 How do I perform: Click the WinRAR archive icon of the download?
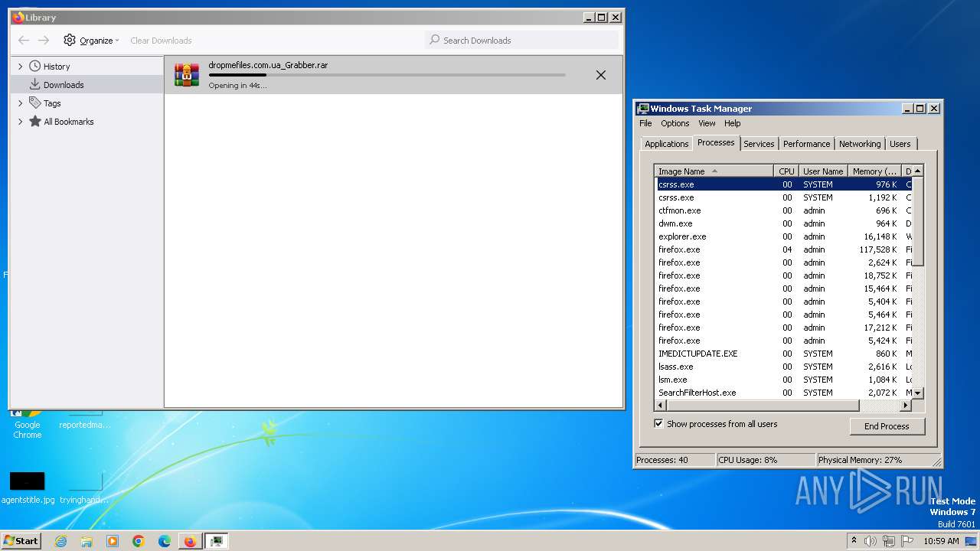coord(186,74)
